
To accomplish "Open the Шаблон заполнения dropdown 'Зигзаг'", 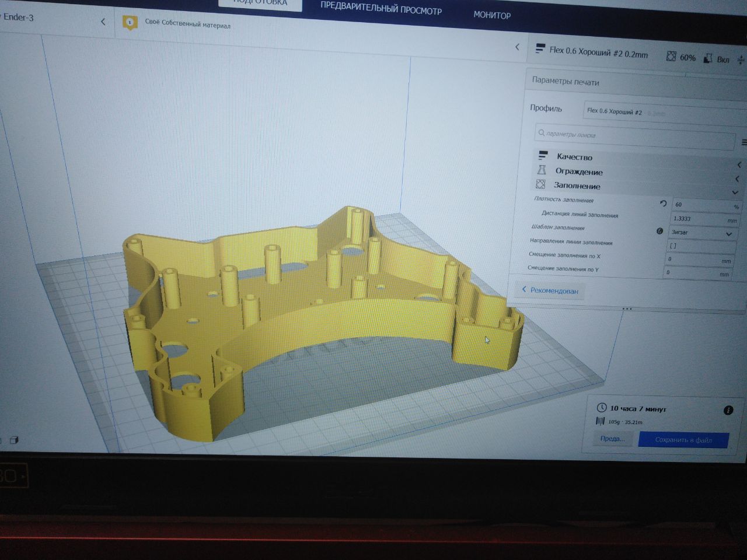I will coord(702,233).
